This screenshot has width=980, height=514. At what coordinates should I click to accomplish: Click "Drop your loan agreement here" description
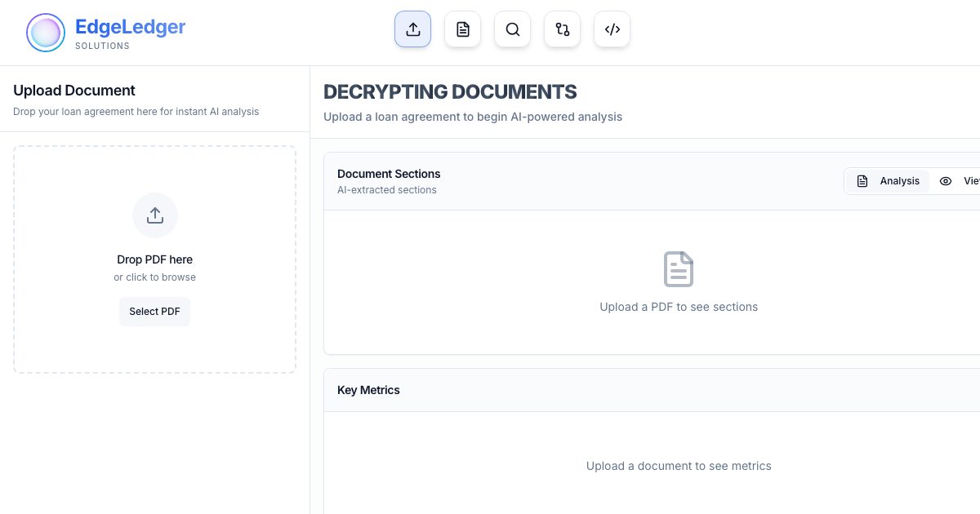[136, 112]
